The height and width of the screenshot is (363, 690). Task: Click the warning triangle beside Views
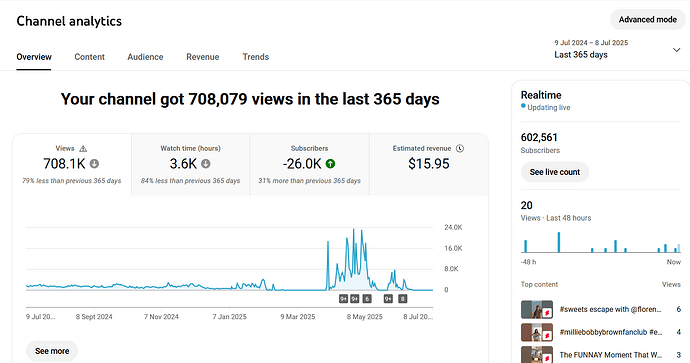click(83, 149)
